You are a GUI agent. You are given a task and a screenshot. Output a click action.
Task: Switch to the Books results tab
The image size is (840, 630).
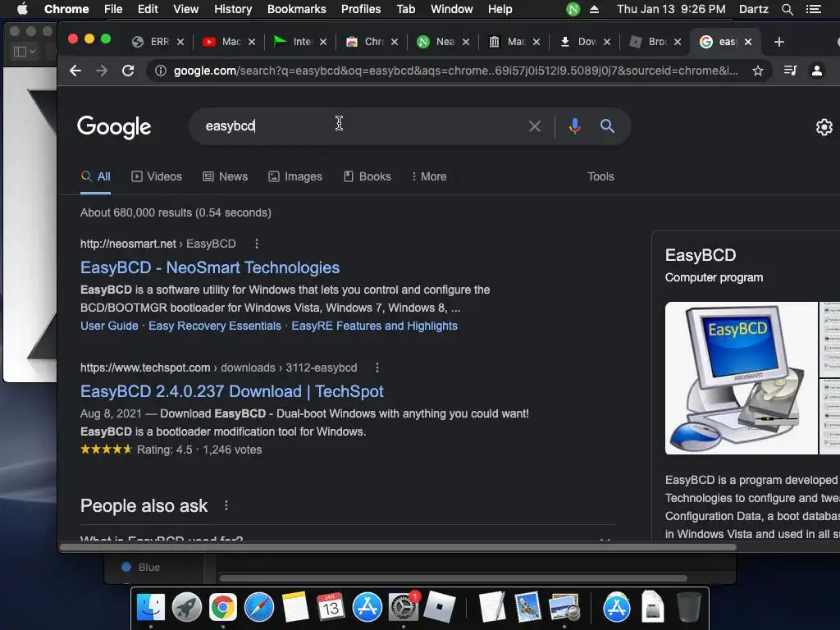pyautogui.click(x=367, y=176)
